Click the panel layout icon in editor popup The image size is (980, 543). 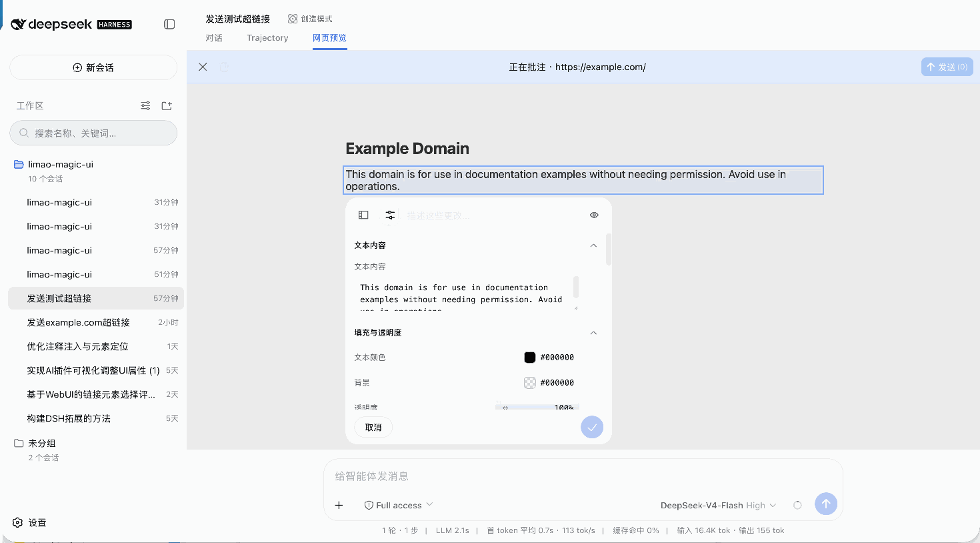click(x=363, y=215)
